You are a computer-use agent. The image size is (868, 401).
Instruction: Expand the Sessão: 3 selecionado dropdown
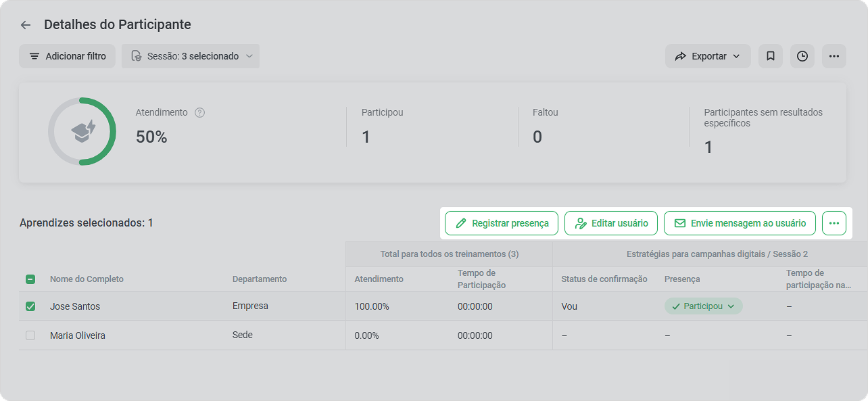[191, 56]
